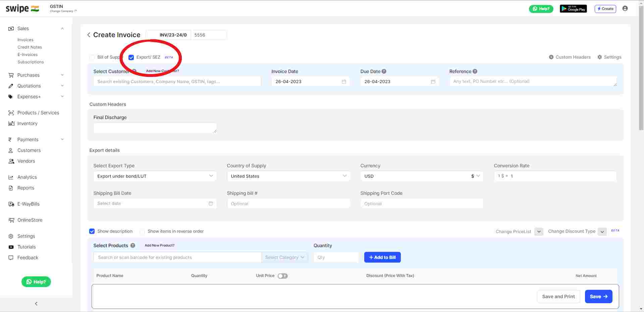The height and width of the screenshot is (312, 644).
Task: Click the Expenses+ tag icon
Action: 11,97
